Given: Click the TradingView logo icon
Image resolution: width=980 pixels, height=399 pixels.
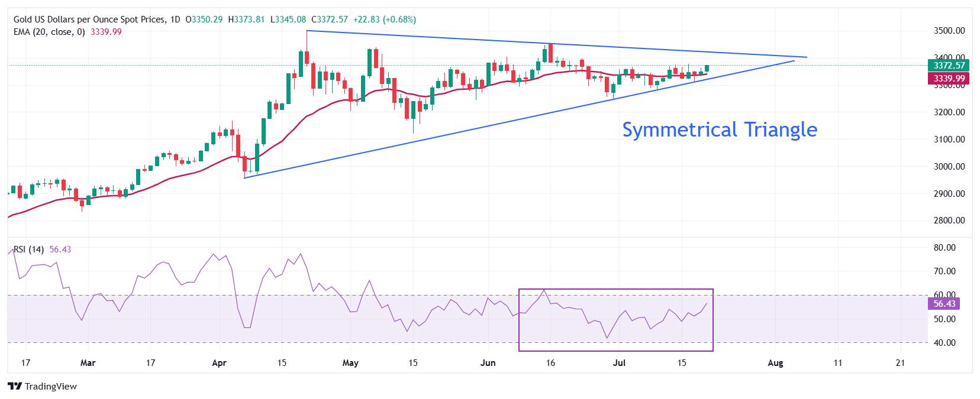Looking at the screenshot, I should pyautogui.click(x=15, y=387).
